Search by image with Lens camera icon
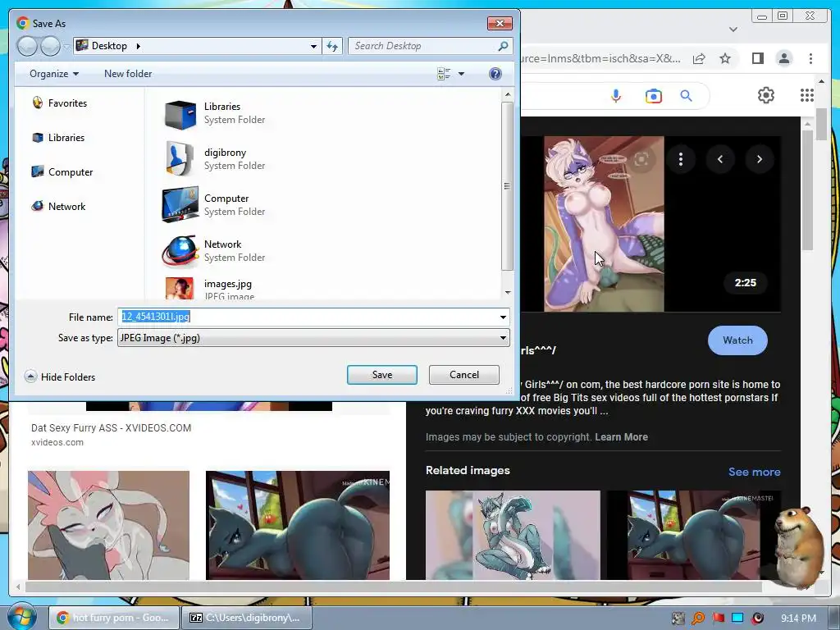The width and height of the screenshot is (840, 630). 653,96
